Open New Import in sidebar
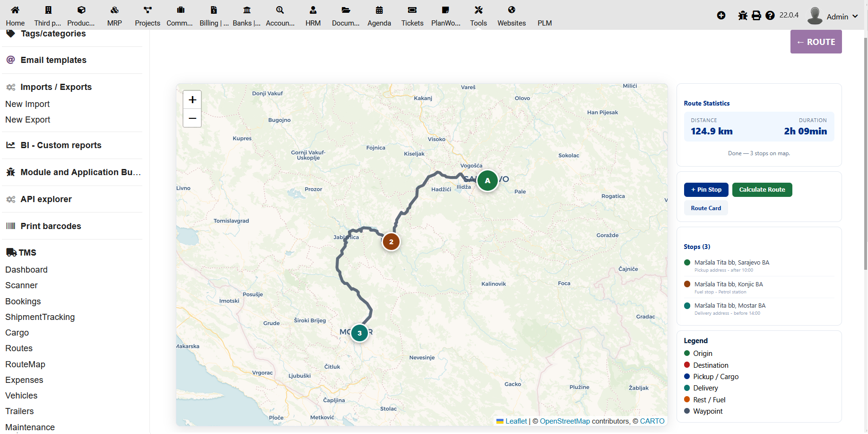 pyautogui.click(x=27, y=104)
